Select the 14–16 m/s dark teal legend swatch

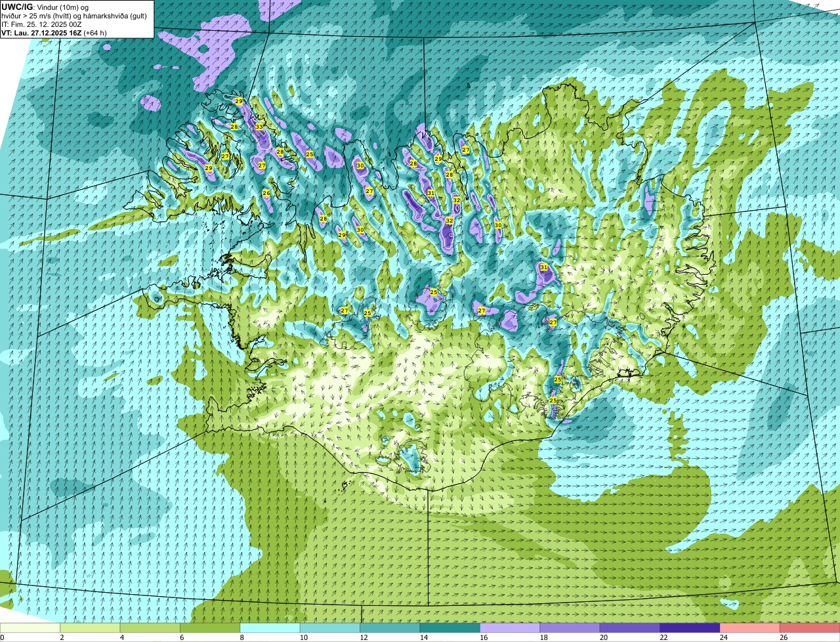pyautogui.click(x=450, y=628)
